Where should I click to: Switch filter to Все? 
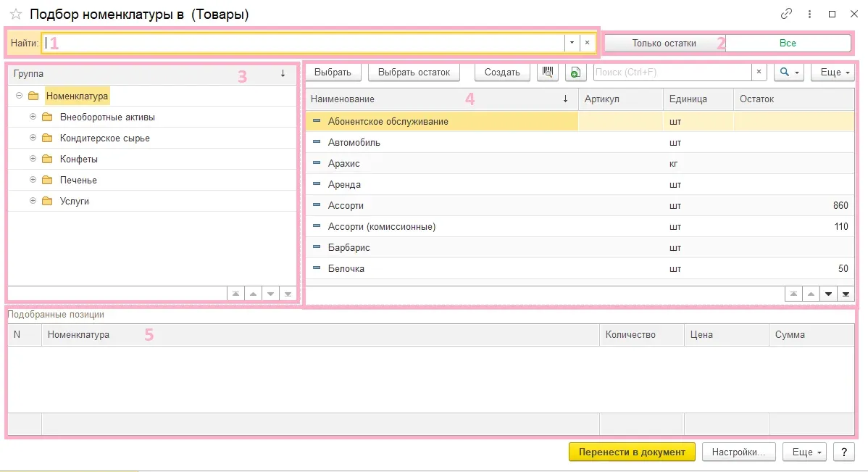[x=788, y=44]
